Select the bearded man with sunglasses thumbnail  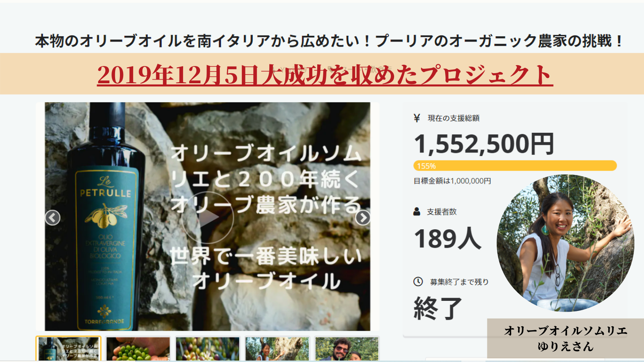347,349
